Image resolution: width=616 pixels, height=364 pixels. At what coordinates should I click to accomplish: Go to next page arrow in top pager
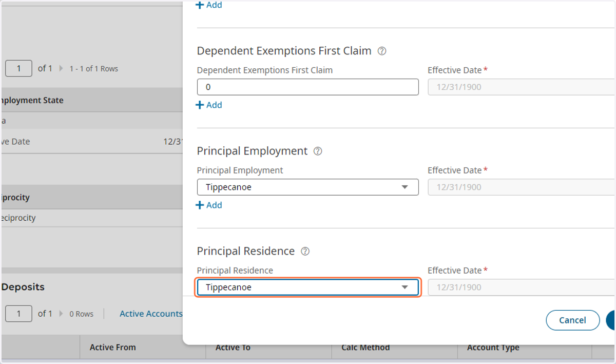pyautogui.click(x=62, y=68)
